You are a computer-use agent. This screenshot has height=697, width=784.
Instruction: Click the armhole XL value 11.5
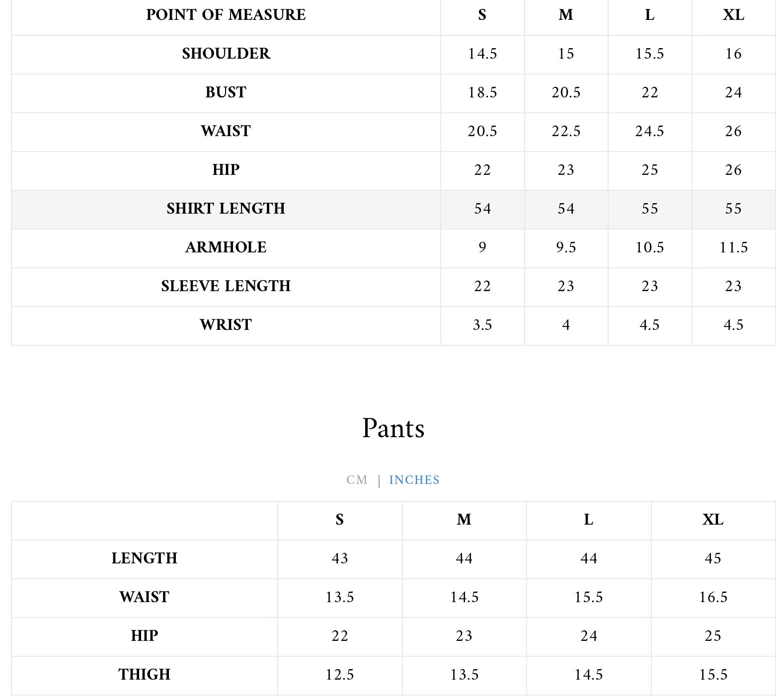pyautogui.click(x=733, y=247)
